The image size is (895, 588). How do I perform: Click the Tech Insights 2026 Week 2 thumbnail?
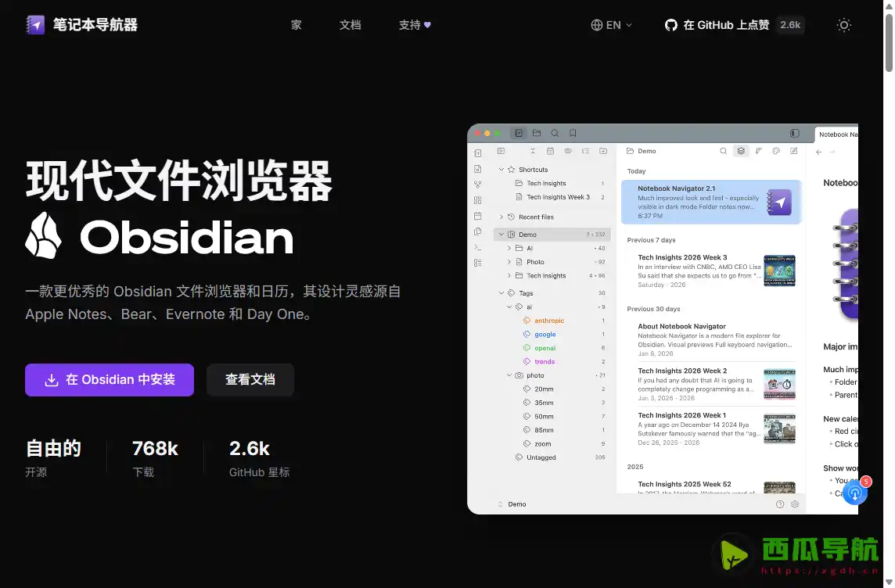[x=779, y=384]
